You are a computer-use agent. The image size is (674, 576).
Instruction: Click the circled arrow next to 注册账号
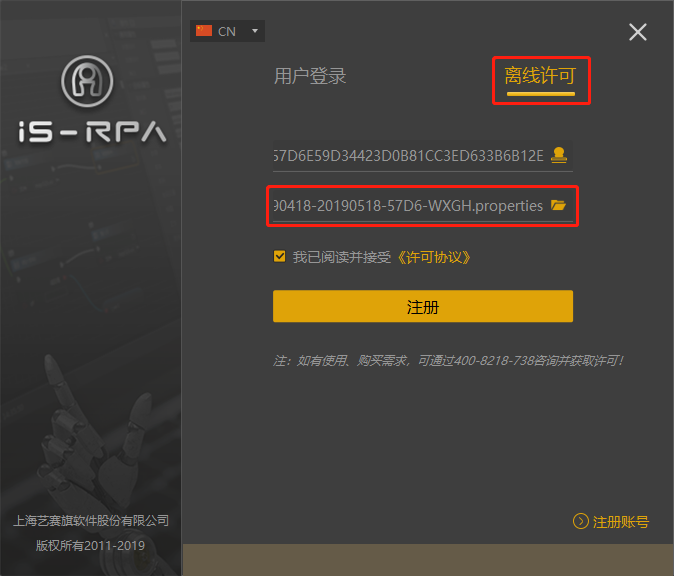tap(580, 521)
